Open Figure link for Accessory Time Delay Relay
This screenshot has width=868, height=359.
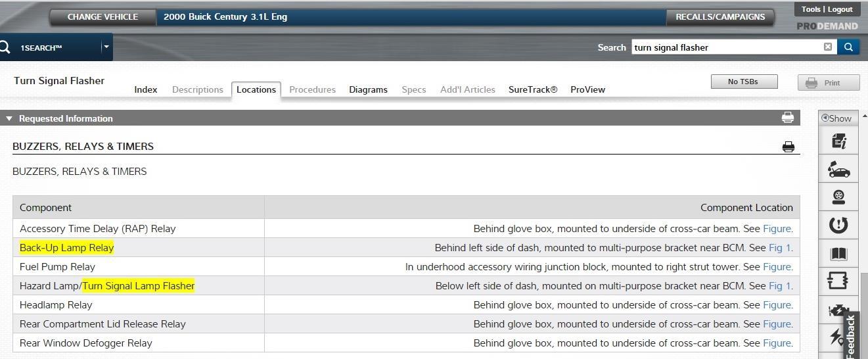(777, 229)
